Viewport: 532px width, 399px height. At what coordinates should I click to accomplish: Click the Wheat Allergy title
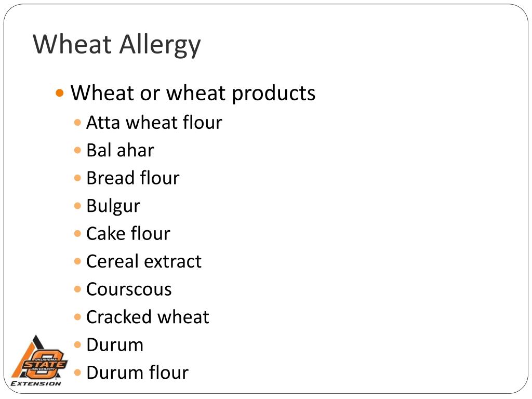(117, 45)
